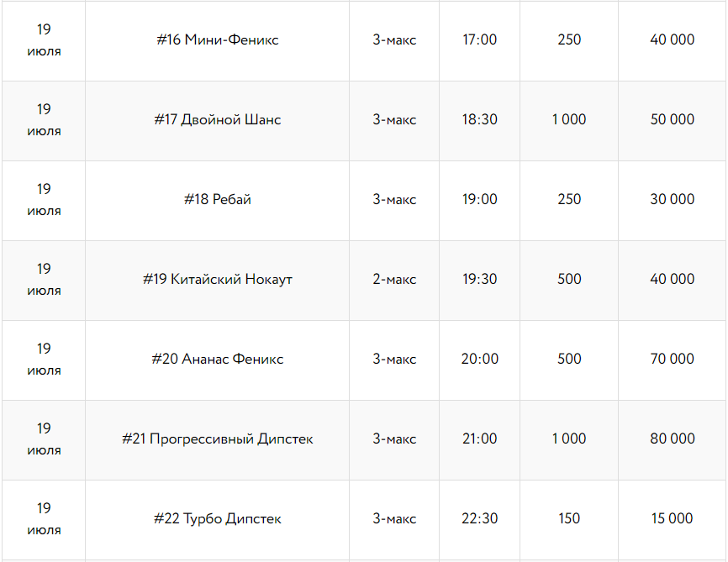The image size is (728, 562).
Task: Click the 21:00 start time cell
Action: [x=480, y=439]
